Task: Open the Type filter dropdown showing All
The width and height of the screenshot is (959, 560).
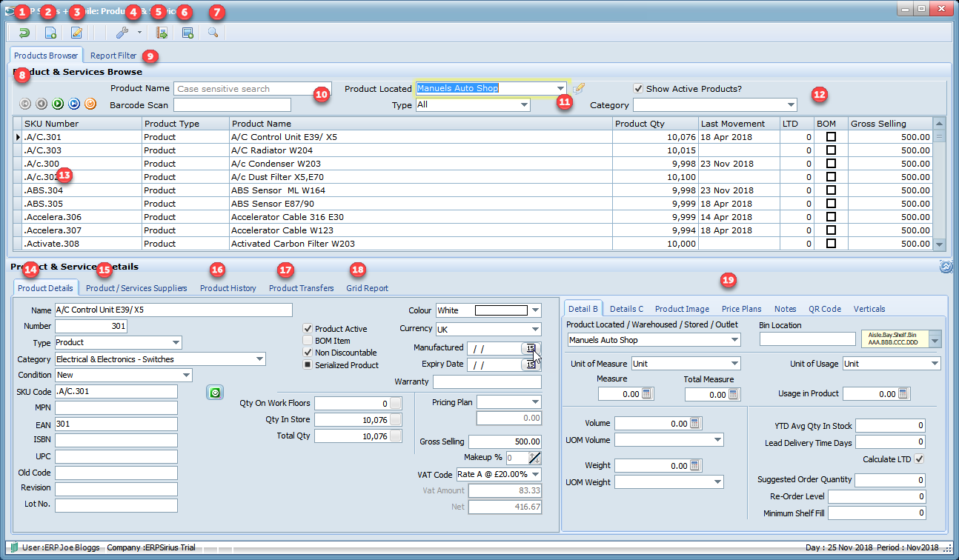Action: [524, 105]
